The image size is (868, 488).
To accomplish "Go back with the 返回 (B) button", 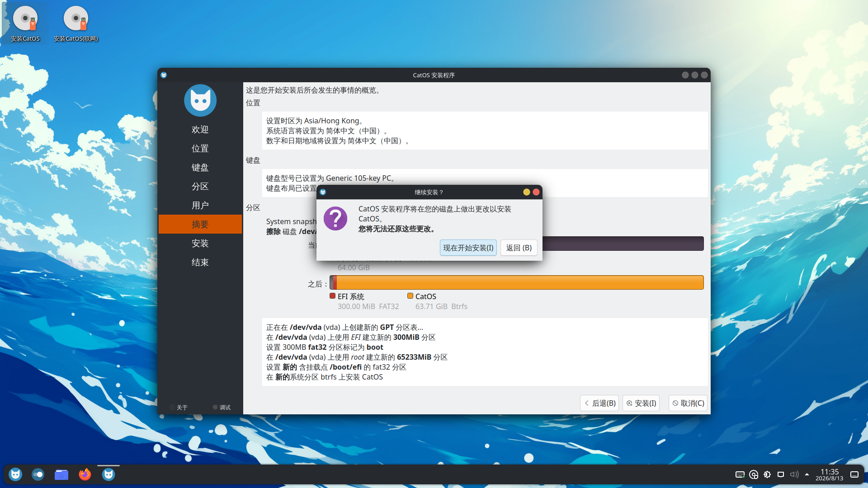I will (519, 248).
